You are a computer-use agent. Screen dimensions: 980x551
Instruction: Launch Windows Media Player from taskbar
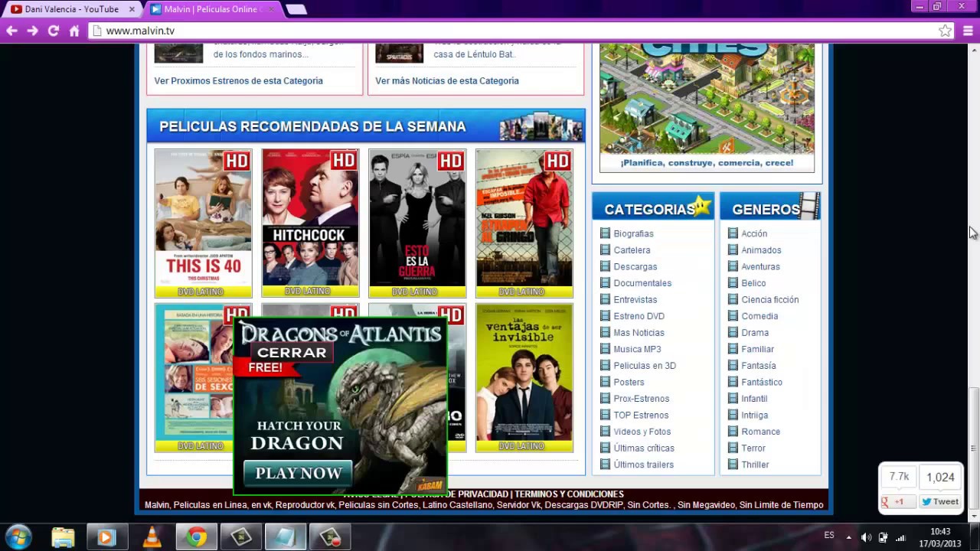106,537
